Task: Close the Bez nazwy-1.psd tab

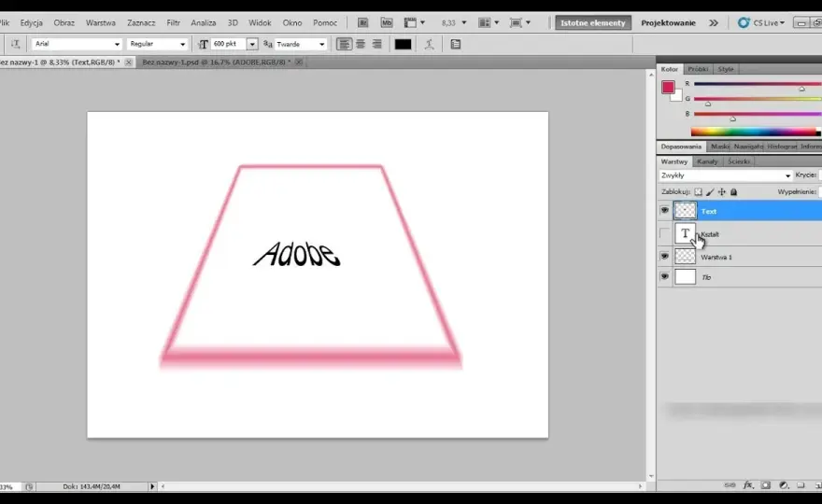Action: click(x=299, y=62)
